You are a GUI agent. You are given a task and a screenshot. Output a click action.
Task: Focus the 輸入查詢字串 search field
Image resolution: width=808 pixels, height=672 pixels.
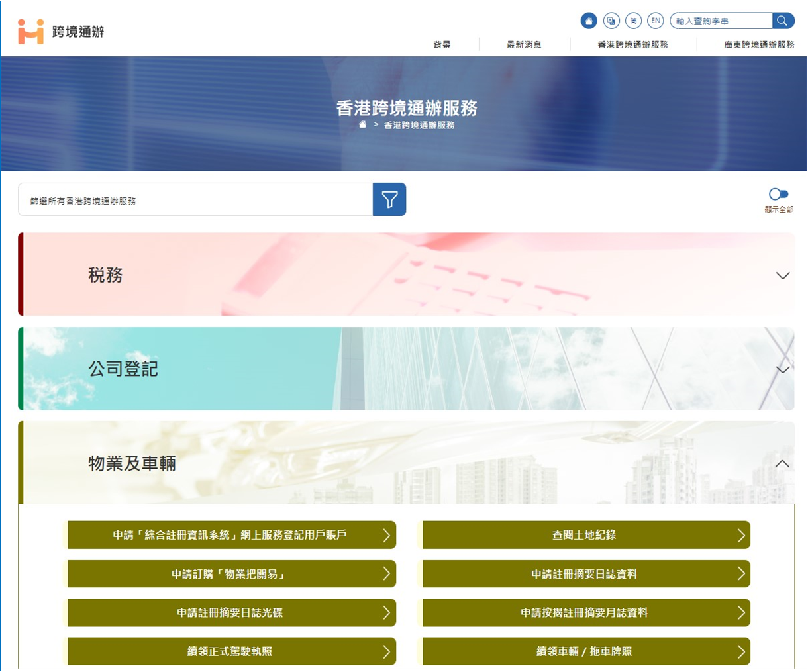coord(721,21)
